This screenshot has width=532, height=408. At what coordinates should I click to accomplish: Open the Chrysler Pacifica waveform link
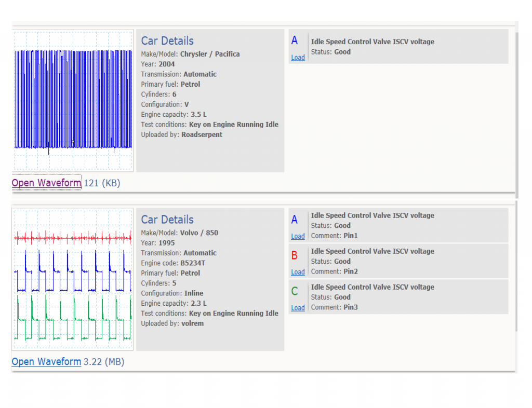[46, 183]
